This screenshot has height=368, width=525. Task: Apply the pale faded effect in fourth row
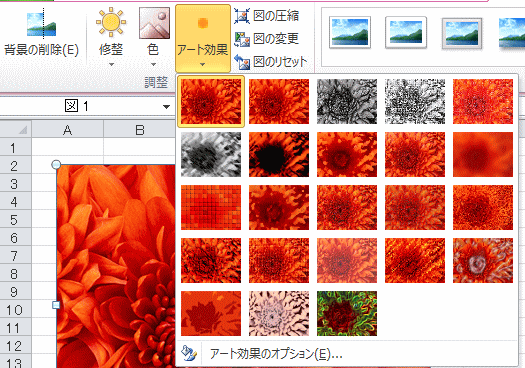click(x=347, y=261)
